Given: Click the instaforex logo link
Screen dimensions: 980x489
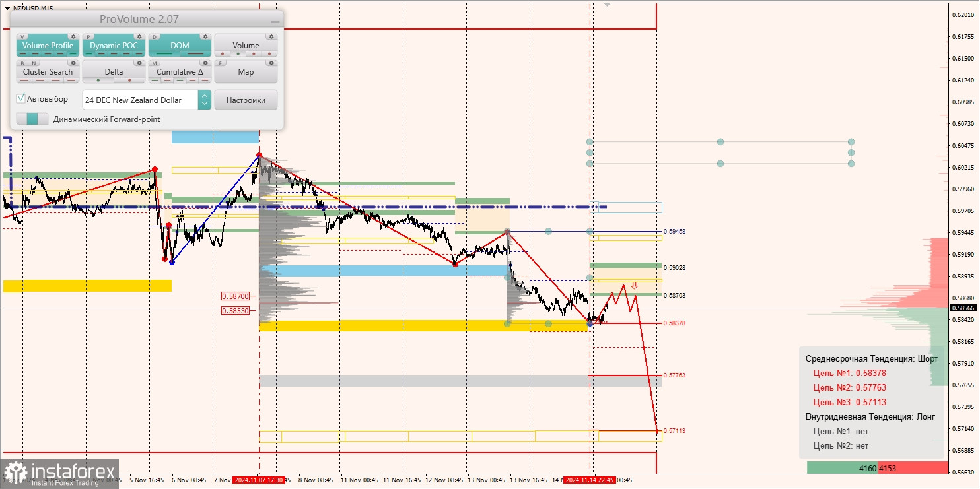Looking at the screenshot, I should (x=60, y=474).
